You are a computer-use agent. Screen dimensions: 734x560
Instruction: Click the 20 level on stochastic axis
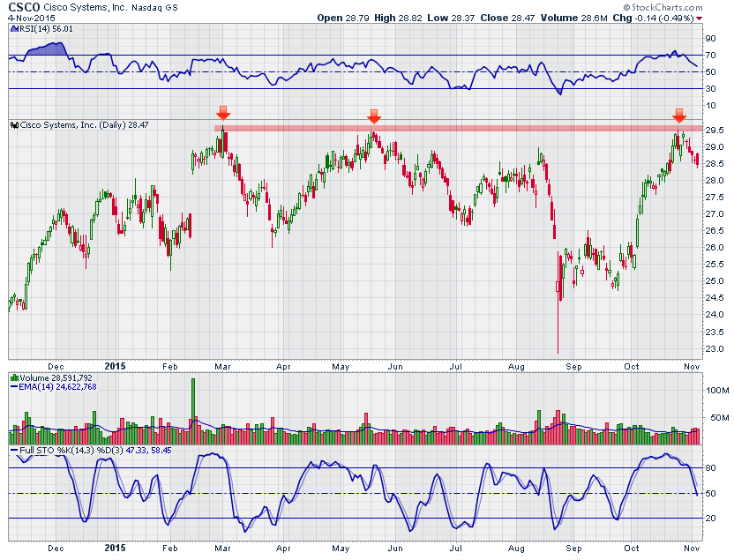[x=710, y=518]
